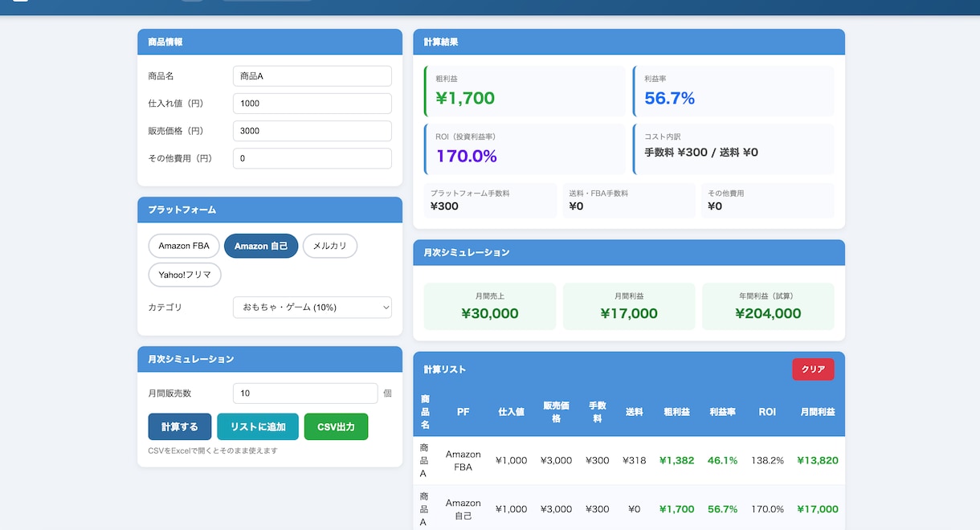Screen dimensions: 980x530
Task: Click the Amazon 自己 row PF cell
Action: point(463,508)
